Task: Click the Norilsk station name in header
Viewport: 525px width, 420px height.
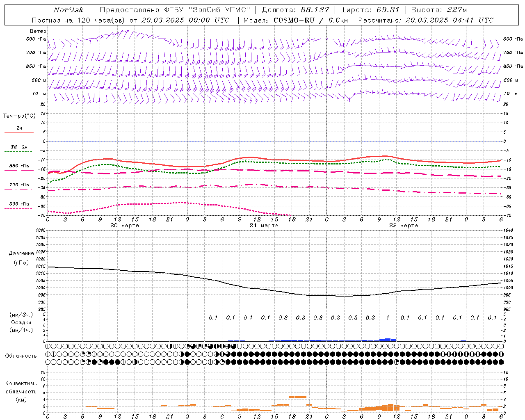Action: pyautogui.click(x=68, y=10)
